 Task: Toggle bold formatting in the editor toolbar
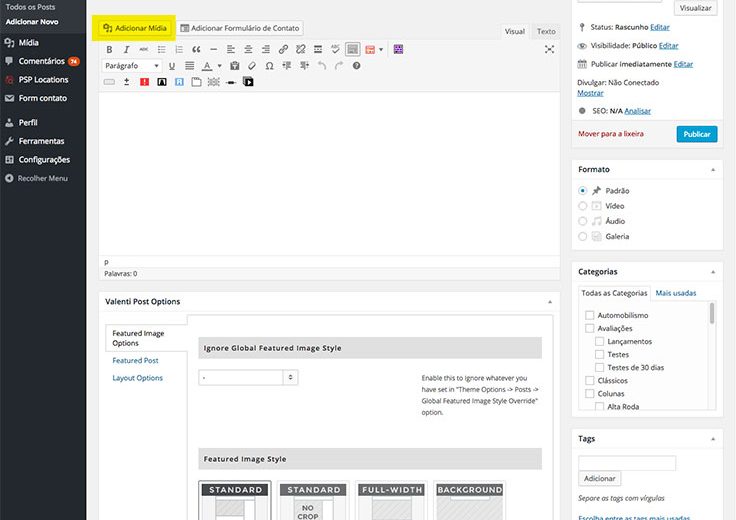[x=110, y=49]
